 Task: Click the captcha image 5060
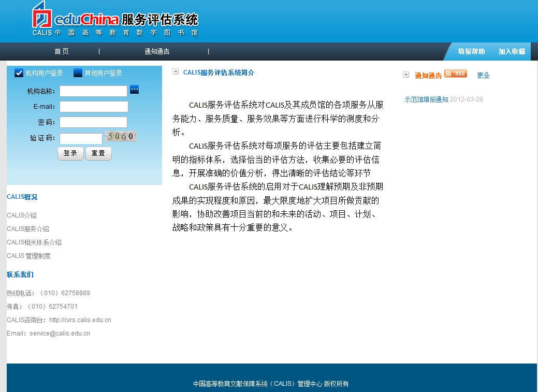[x=121, y=136]
